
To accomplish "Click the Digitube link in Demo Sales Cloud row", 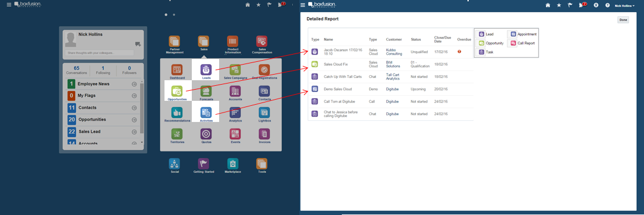I will 392,89.
